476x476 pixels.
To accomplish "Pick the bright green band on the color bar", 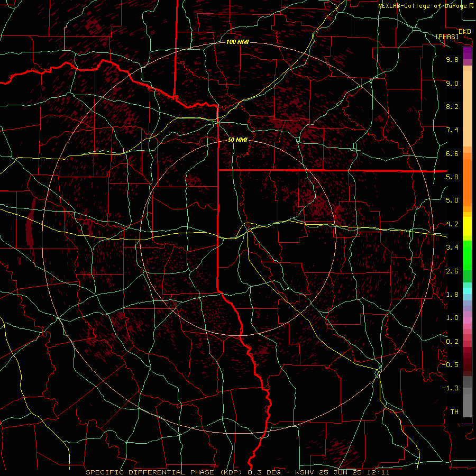I will click(x=467, y=255).
